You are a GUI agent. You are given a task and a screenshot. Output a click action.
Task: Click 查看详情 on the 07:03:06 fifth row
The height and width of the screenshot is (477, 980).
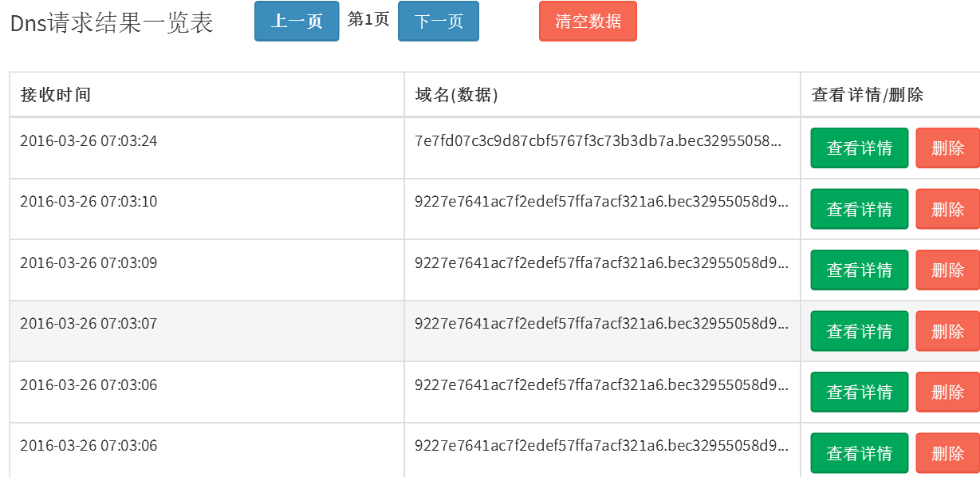tap(859, 392)
